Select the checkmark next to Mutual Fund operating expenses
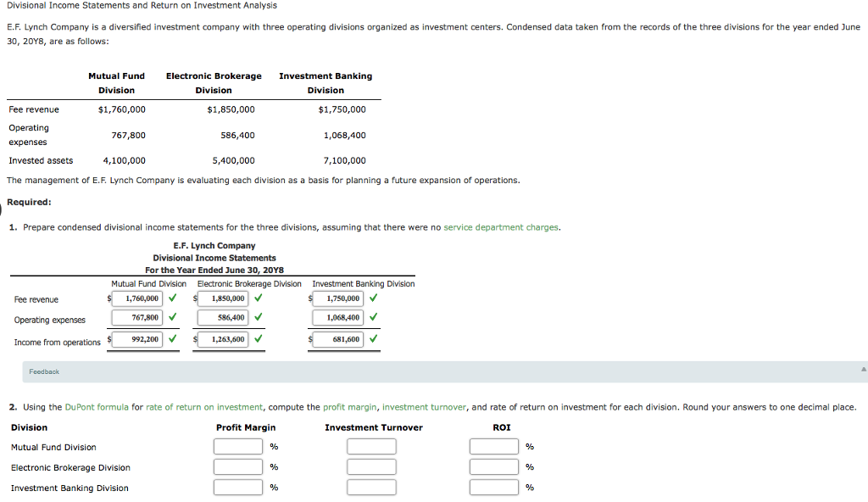 click(x=170, y=317)
